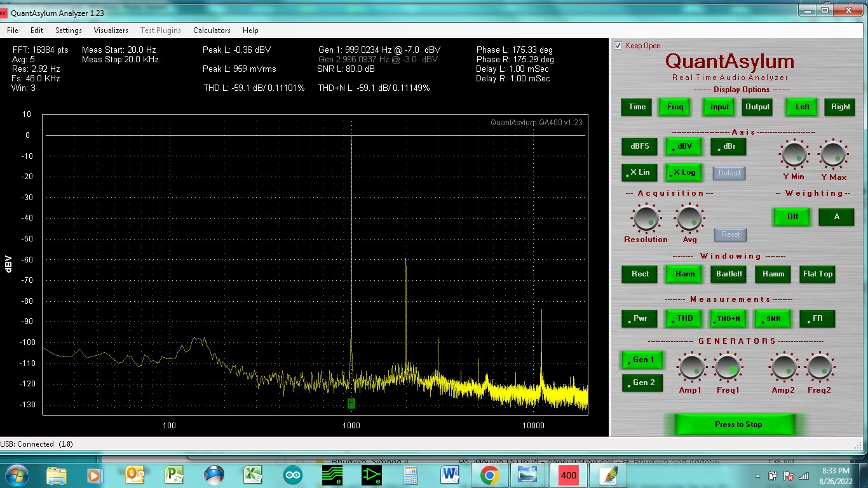The image size is (868, 488).
Task: Open the Visualizers menu
Action: [111, 30]
